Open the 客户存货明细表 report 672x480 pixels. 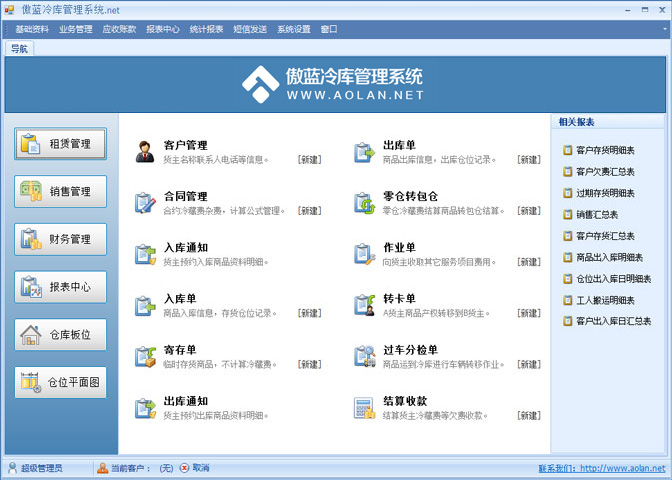[x=605, y=151]
